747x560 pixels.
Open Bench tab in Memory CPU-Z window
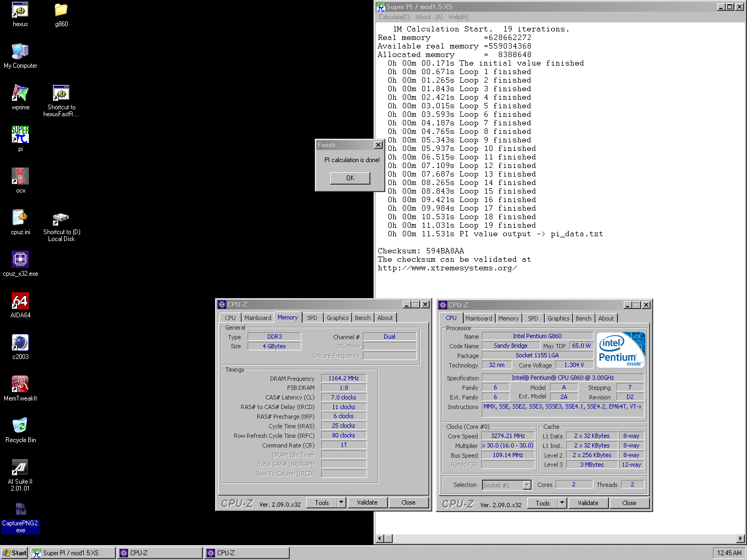pos(363,318)
